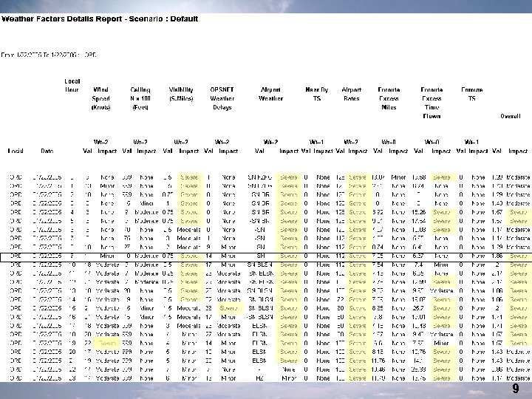Click airport rates value 72 in hour 14 row
532x399 pixels.
[341, 299]
